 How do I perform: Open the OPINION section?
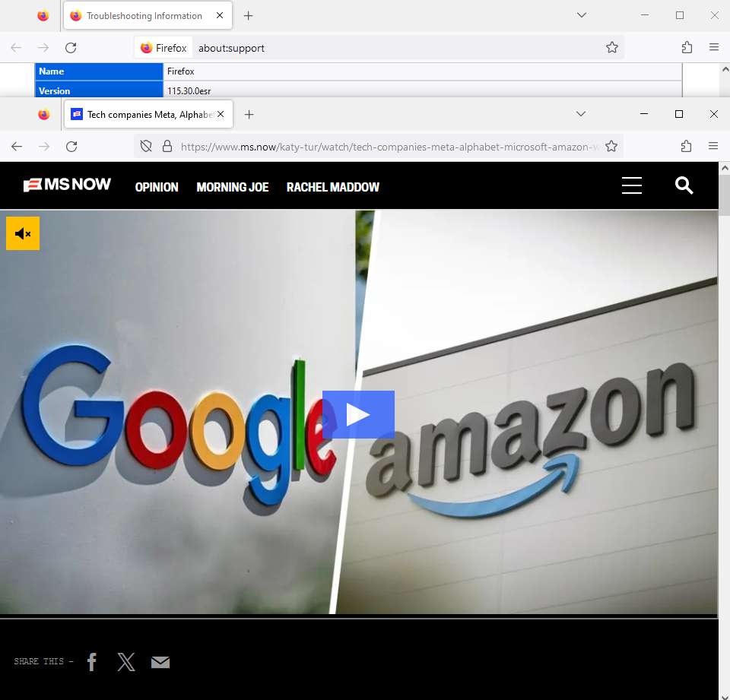157,187
